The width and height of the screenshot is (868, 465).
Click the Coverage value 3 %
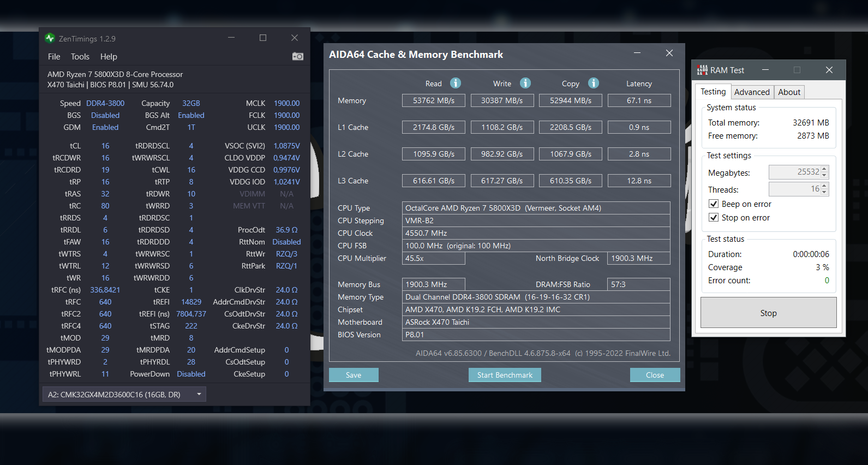[822, 267]
